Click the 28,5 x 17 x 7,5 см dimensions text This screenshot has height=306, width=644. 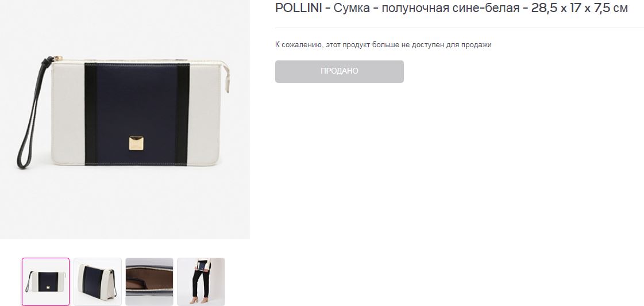pos(580,8)
